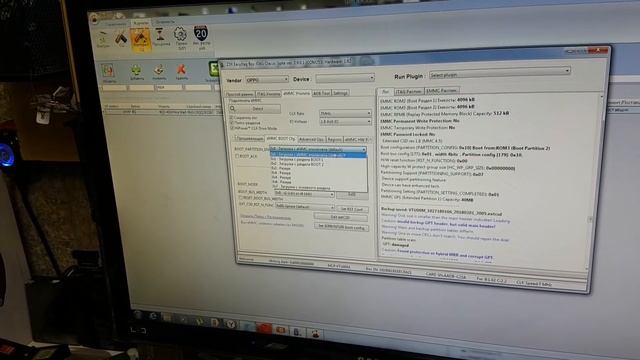Click the underlined link below EXT_CSD RST_N_FUNC
The width and height of the screenshot is (640, 360).
point(266,217)
